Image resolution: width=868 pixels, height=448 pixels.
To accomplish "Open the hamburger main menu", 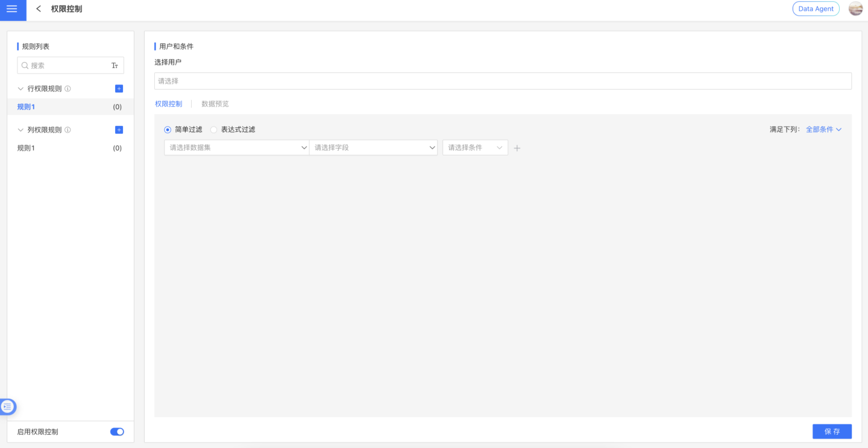I will 12,9.
